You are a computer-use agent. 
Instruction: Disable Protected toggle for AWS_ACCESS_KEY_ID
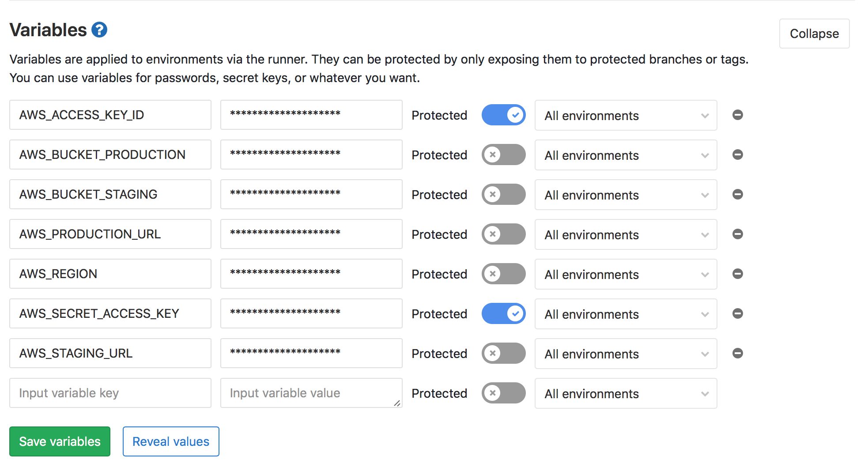[503, 115]
